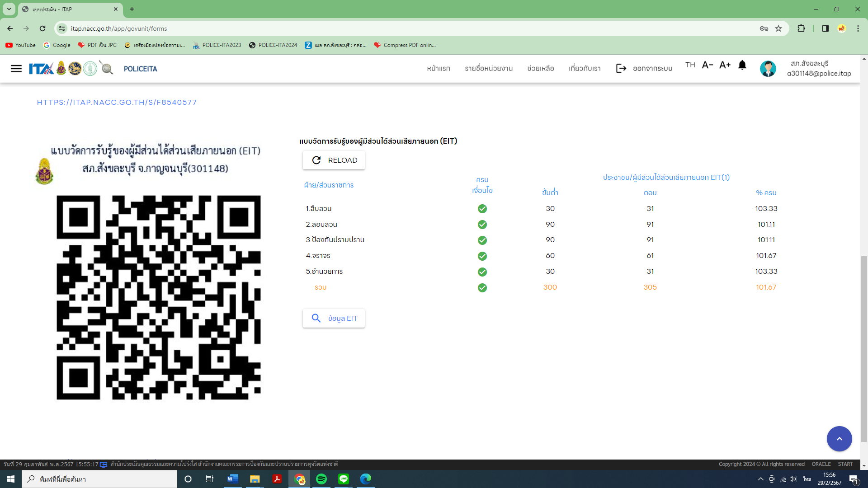Image resolution: width=868 pixels, height=488 pixels.
Task: Open the ITAP short URL link
Action: (x=117, y=103)
